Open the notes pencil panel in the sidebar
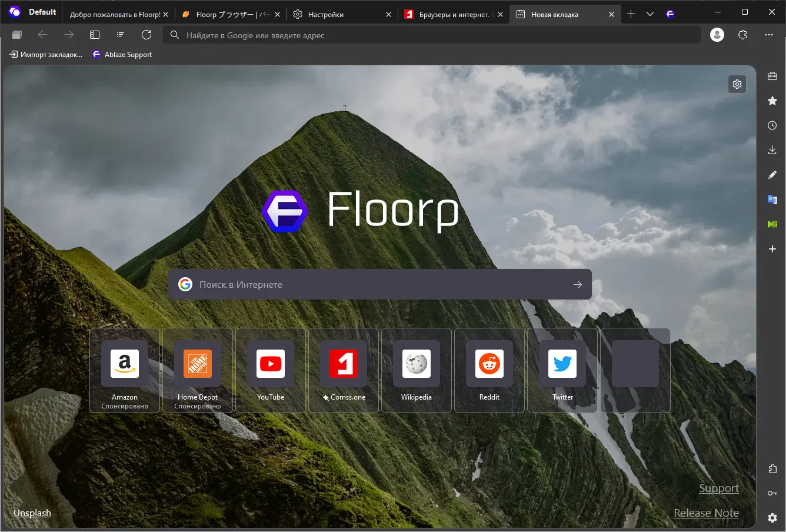Viewport: 786px width, 532px height. tap(772, 175)
